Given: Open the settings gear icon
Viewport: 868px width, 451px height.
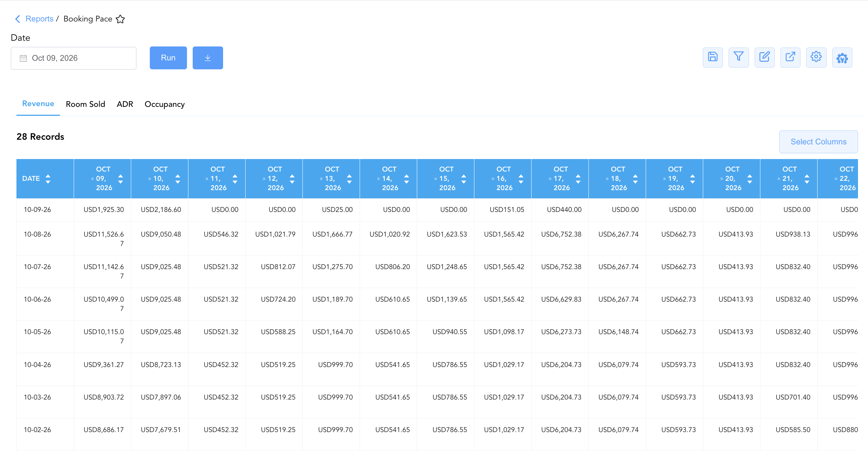Looking at the screenshot, I should coord(816,57).
